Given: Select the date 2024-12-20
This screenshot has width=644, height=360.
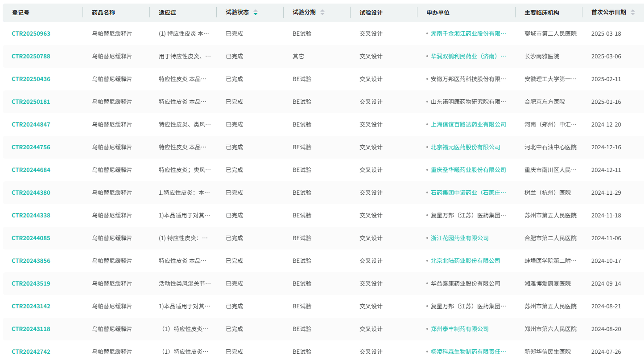Looking at the screenshot, I should pos(606,124).
